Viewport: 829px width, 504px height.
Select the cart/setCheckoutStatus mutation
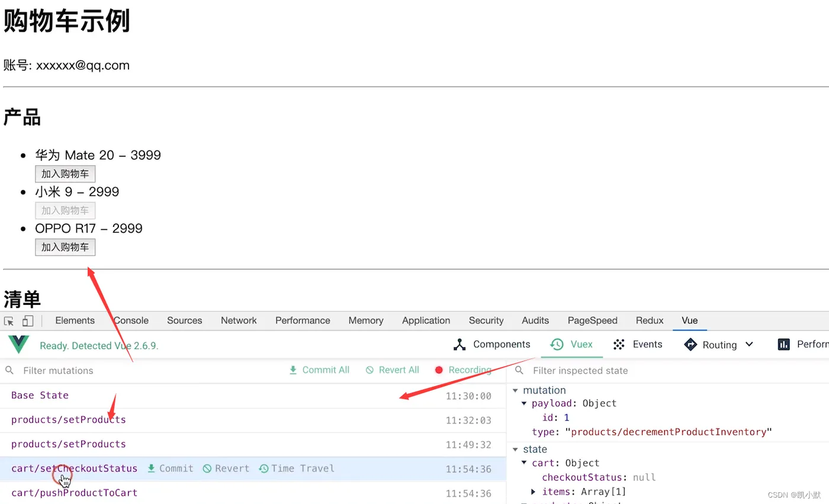[253, 468]
